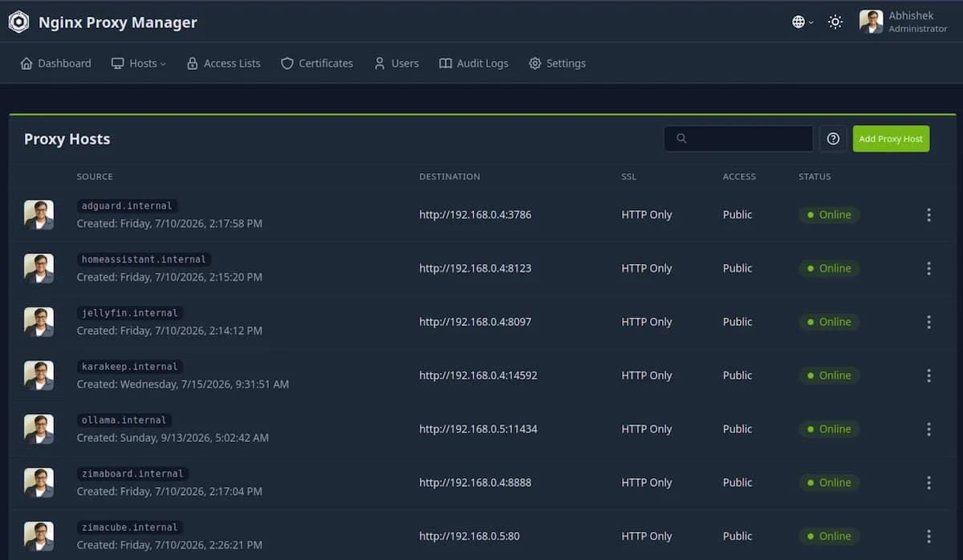Image resolution: width=963 pixels, height=560 pixels.
Task: Click the ollama.internal source domain
Action: point(124,420)
